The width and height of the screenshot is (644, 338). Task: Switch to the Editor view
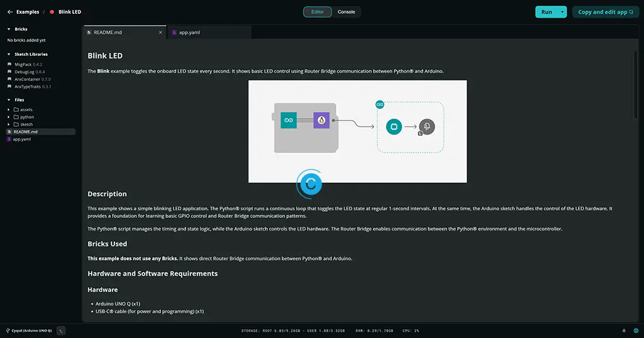pyautogui.click(x=318, y=12)
